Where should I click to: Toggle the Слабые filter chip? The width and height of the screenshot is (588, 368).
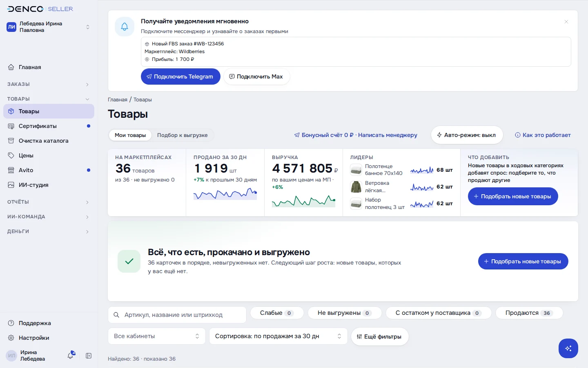coord(277,313)
